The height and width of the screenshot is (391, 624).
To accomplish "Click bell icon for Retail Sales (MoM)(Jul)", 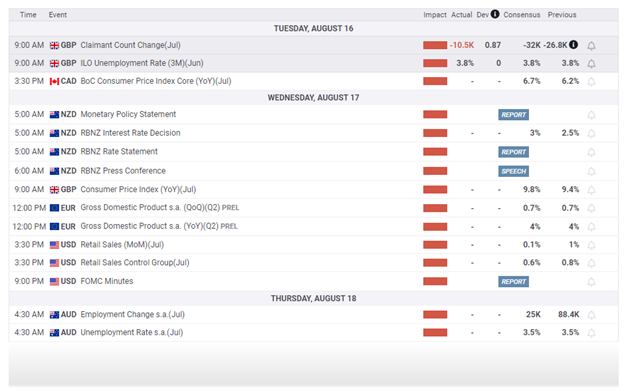I will (591, 245).
